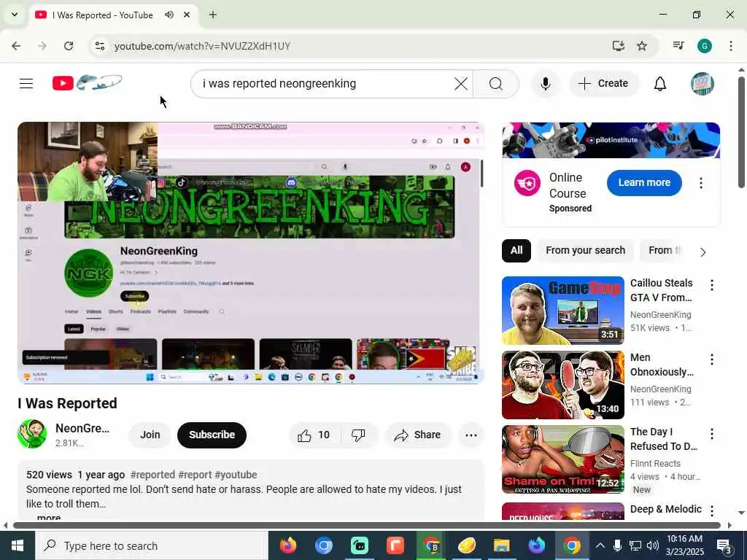This screenshot has width=747, height=560.
Task: Close the I Was Reported tab
Action: (x=187, y=15)
